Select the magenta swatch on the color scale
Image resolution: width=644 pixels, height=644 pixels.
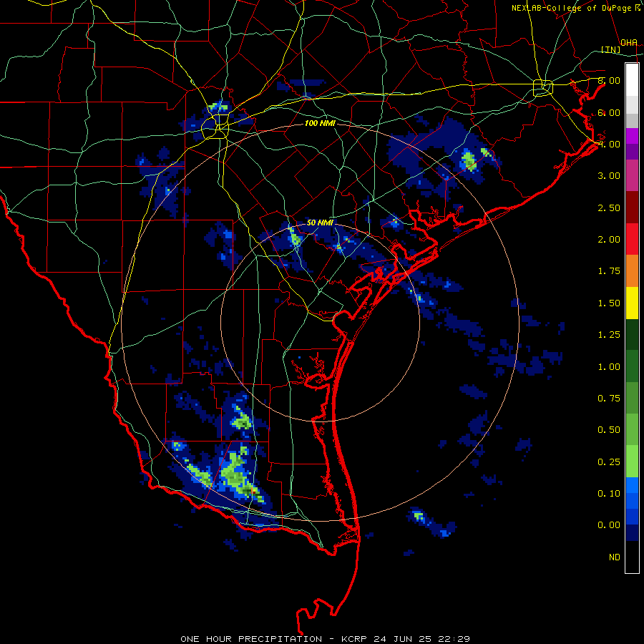point(632,136)
